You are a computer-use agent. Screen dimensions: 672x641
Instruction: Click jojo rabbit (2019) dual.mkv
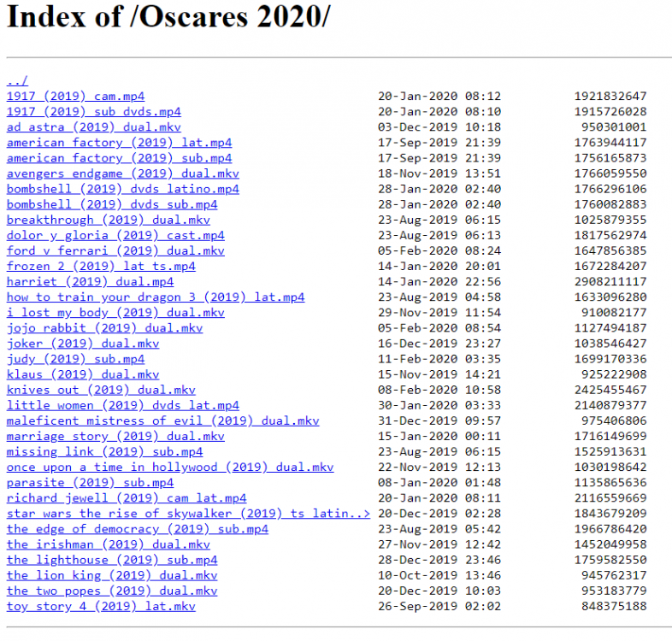pyautogui.click(x=104, y=328)
